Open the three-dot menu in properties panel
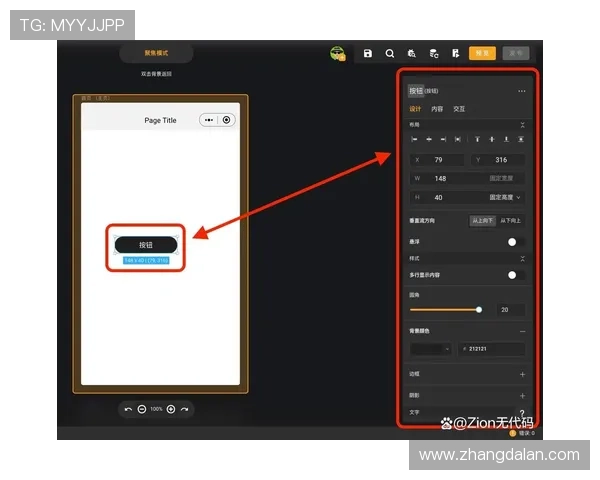This screenshot has width=600, height=480. tap(521, 91)
